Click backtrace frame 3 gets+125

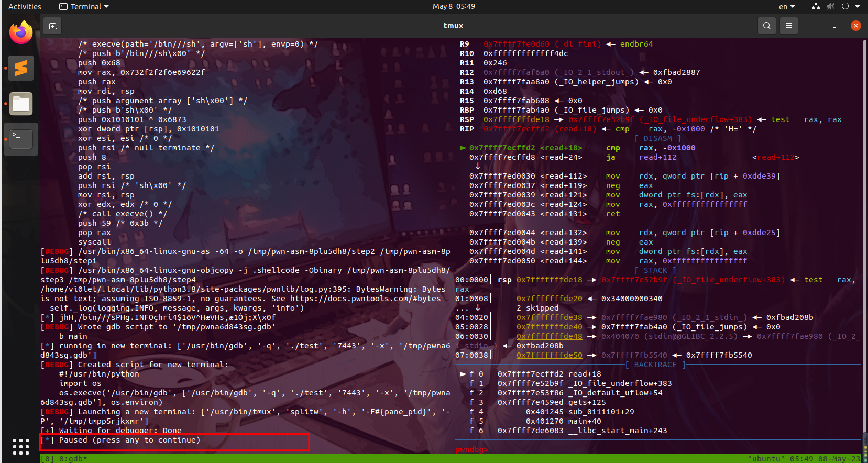click(537, 402)
